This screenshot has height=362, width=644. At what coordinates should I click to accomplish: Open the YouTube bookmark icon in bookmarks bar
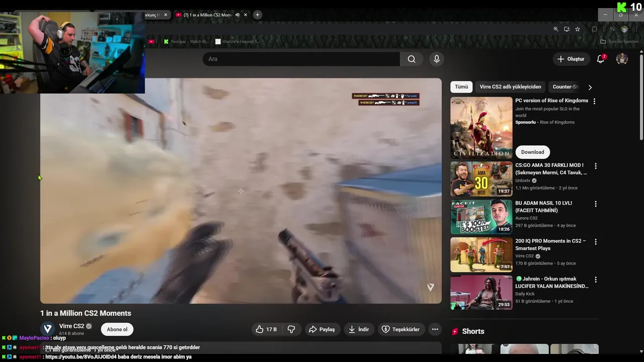[x=151, y=42]
